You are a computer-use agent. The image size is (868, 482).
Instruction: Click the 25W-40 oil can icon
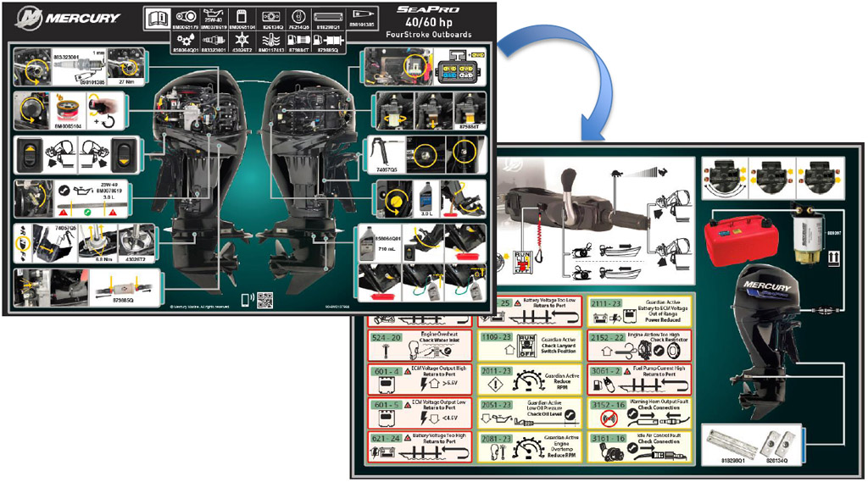(213, 16)
